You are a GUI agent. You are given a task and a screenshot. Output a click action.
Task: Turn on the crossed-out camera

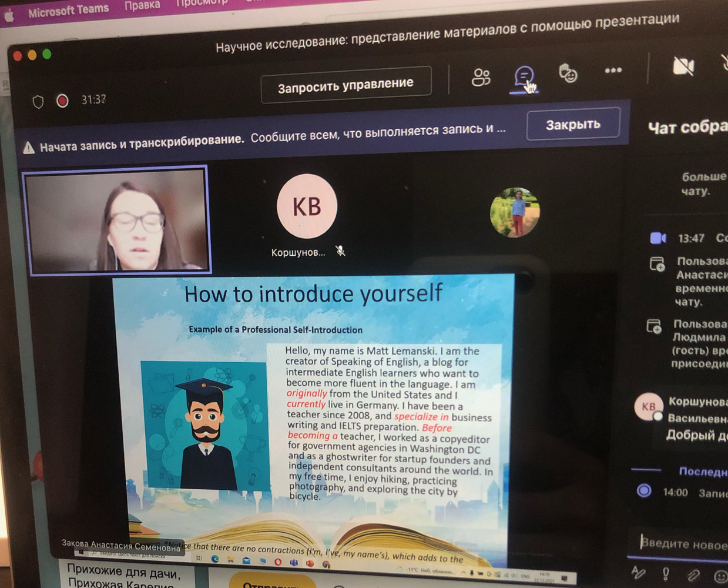683,66
